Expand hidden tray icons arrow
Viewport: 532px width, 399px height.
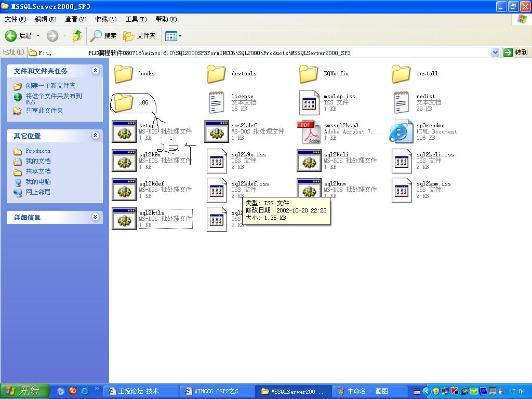point(427,392)
